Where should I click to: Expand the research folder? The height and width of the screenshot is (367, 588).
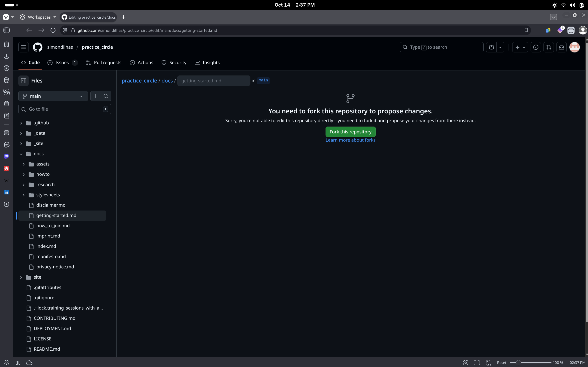click(x=24, y=185)
